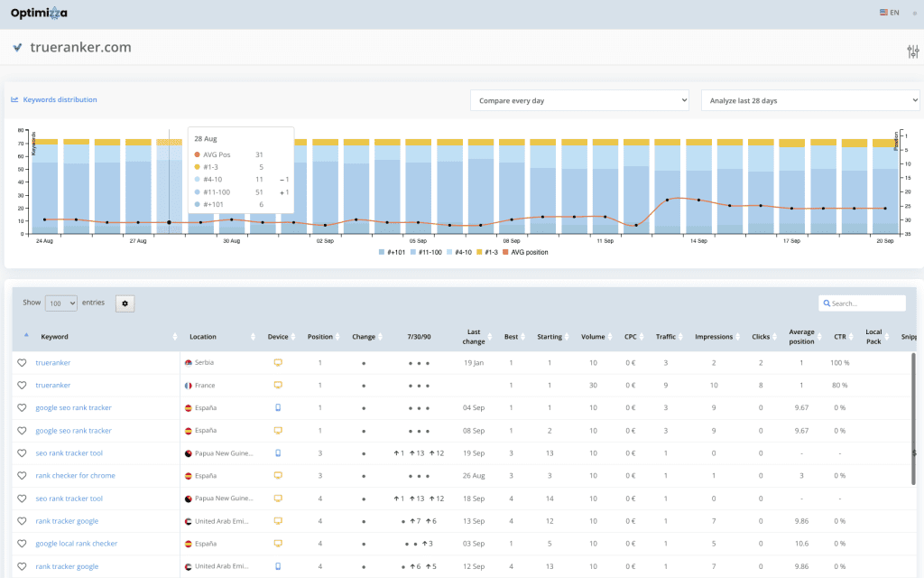Click the trueranker.com checkmark icon

[18, 48]
